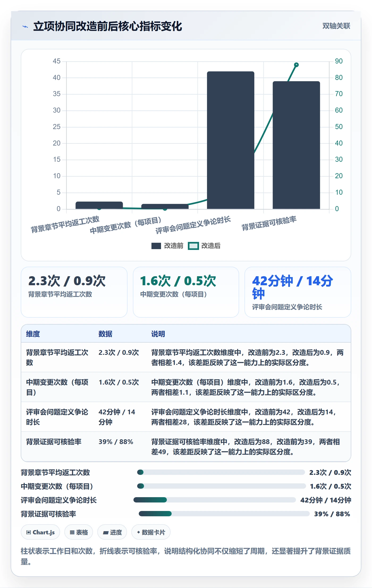Click the 2.3次 / 0.9次 table cell
Viewport: 372px width, 588px height.
pyautogui.click(x=119, y=352)
